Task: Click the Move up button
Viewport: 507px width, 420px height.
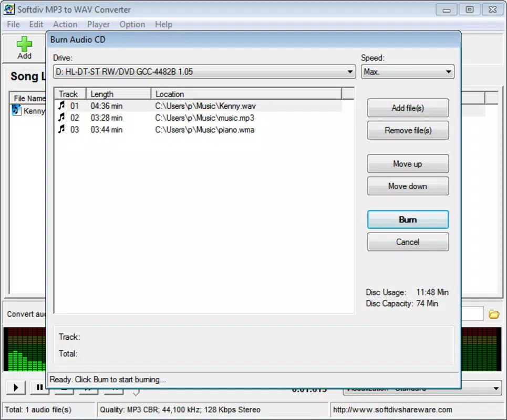Action: [x=408, y=164]
